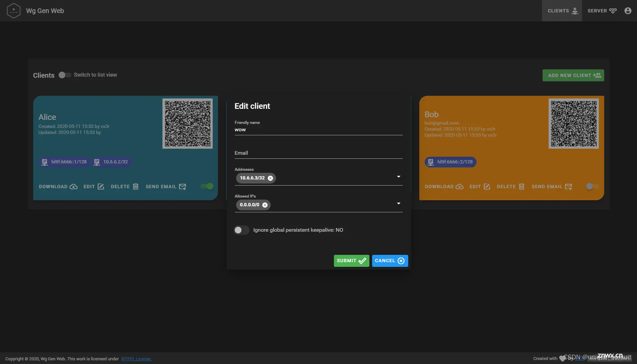This screenshot has width=637, height=364.
Task: Click the Alice client name
Action: (47, 117)
